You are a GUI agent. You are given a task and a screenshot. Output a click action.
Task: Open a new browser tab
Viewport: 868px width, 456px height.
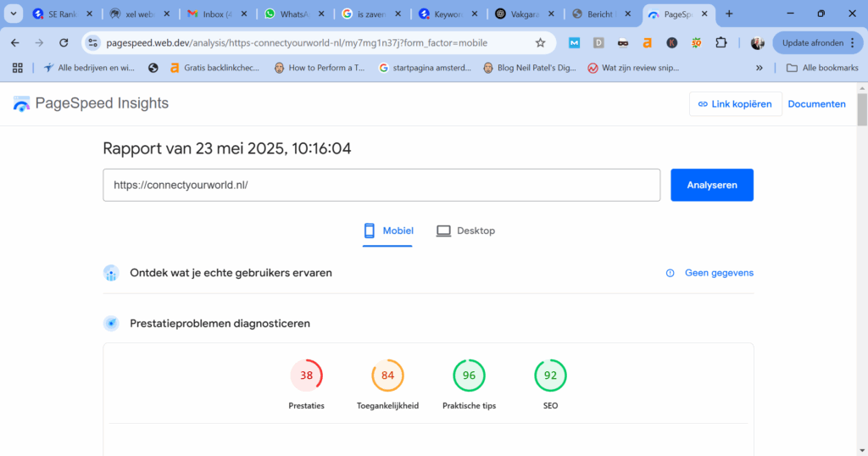tap(729, 14)
